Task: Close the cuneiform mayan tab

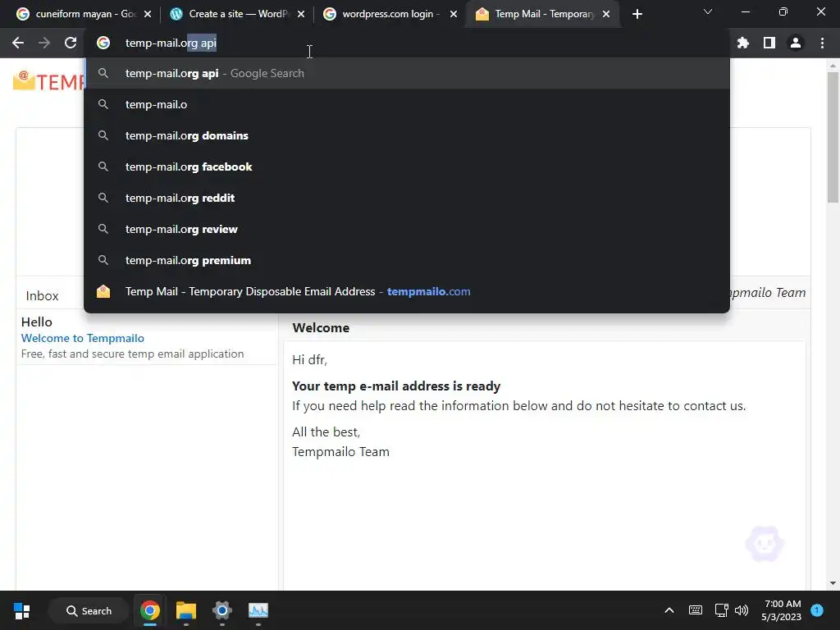Action: (x=148, y=14)
